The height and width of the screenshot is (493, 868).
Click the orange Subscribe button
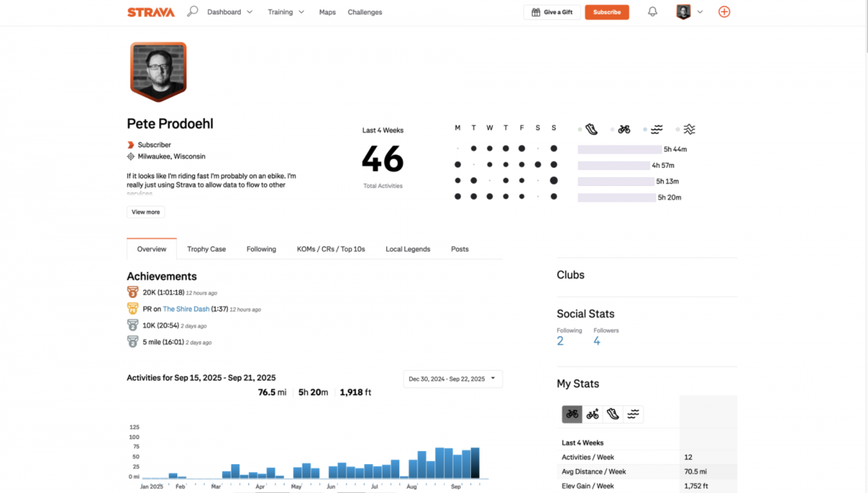click(x=607, y=12)
